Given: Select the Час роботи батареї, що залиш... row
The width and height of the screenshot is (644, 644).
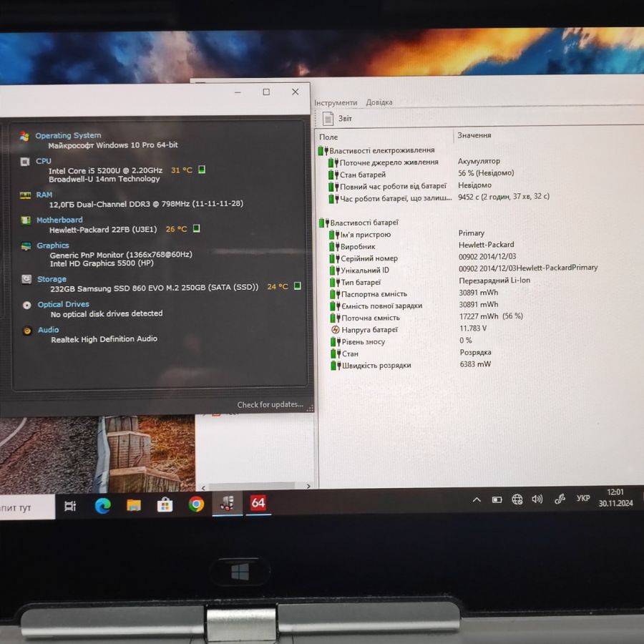Looking at the screenshot, I should [390, 198].
